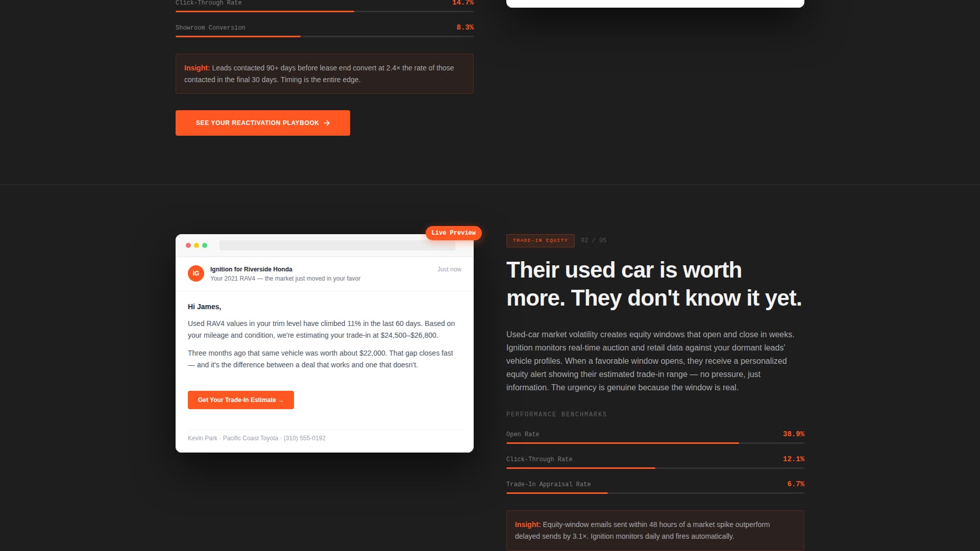Click the Showroom Conversion progress bar
This screenshot has height=551, width=980.
(325, 36)
